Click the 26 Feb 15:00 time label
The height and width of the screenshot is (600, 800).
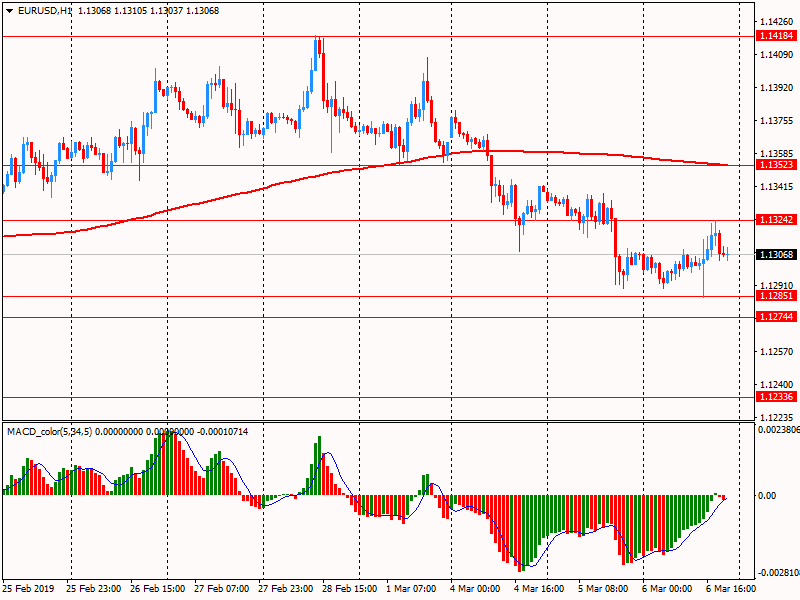click(x=158, y=589)
